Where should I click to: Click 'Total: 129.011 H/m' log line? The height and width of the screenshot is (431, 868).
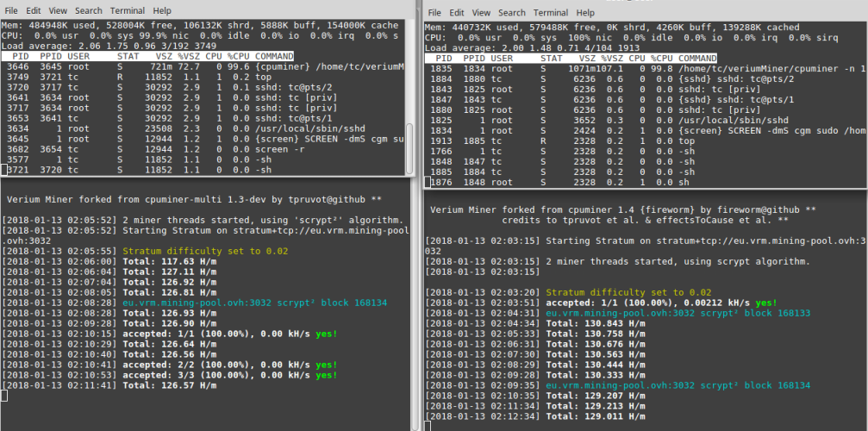[535, 416]
